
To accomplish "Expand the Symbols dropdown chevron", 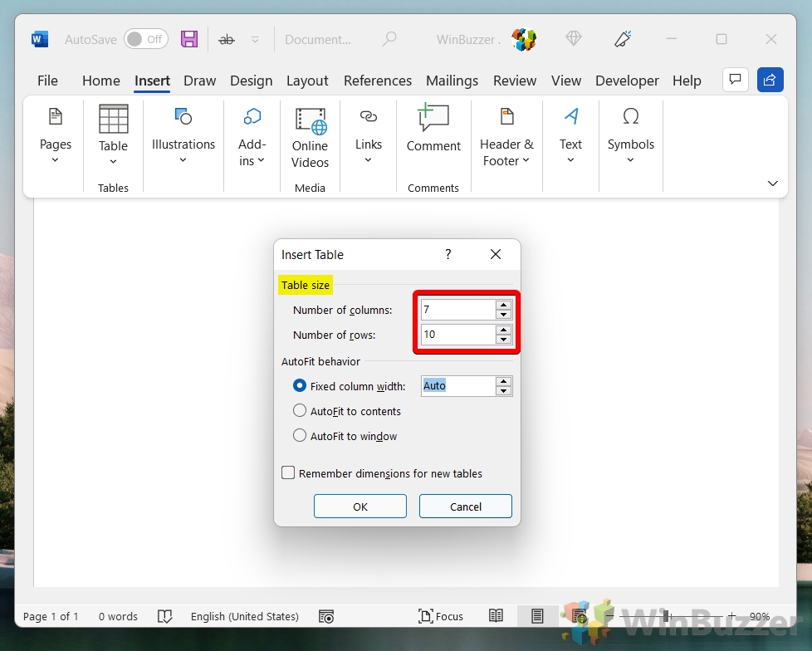I will 630,160.
